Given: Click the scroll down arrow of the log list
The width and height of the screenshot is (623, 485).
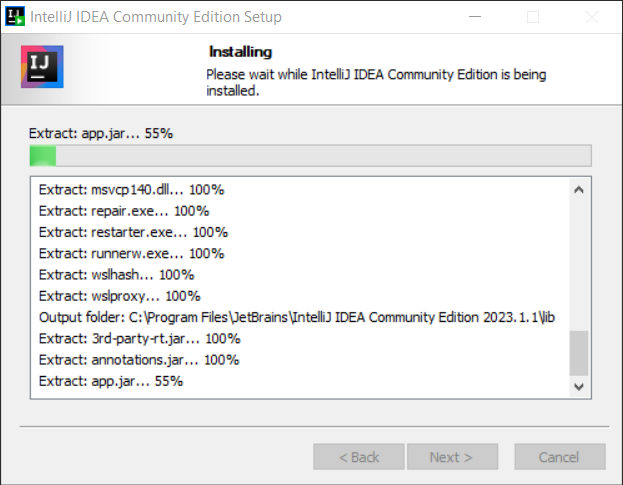Looking at the screenshot, I should (x=579, y=386).
